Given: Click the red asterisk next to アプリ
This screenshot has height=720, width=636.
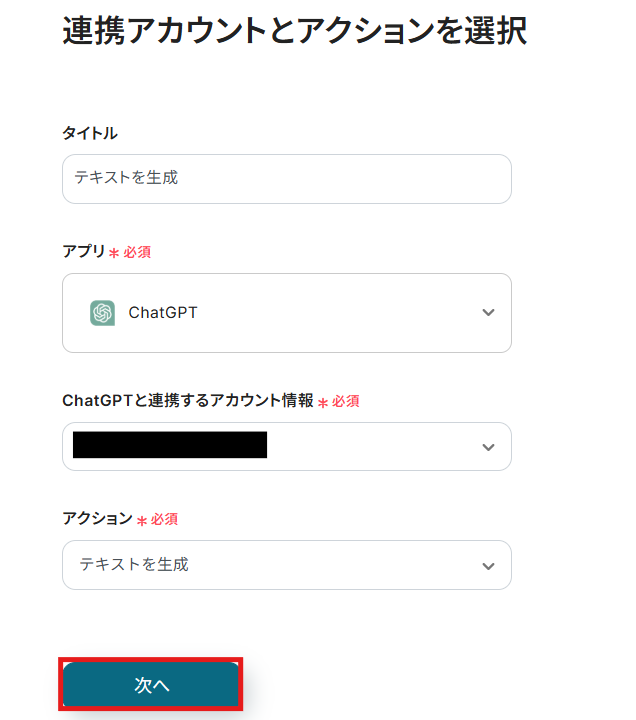Looking at the screenshot, I should (x=114, y=254).
